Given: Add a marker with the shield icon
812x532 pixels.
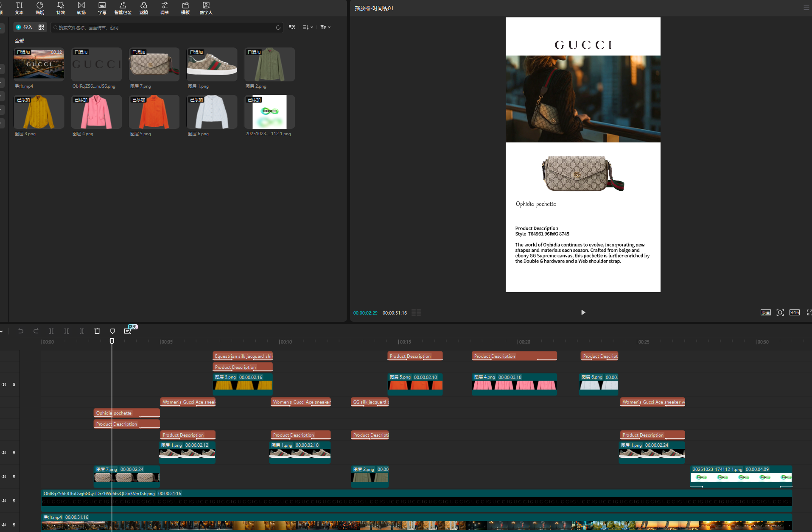Looking at the screenshot, I should coord(112,331).
